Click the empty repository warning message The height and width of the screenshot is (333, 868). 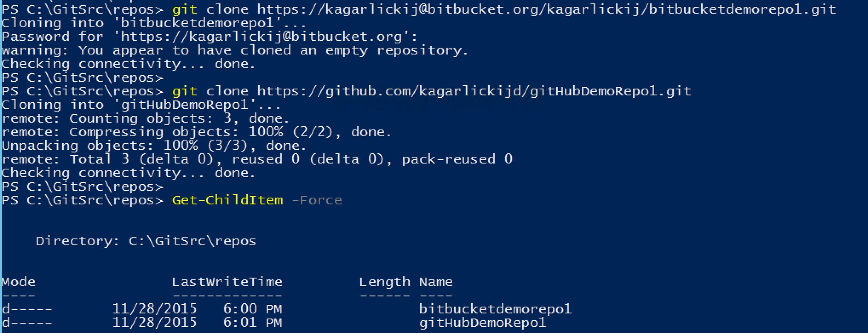click(235, 50)
